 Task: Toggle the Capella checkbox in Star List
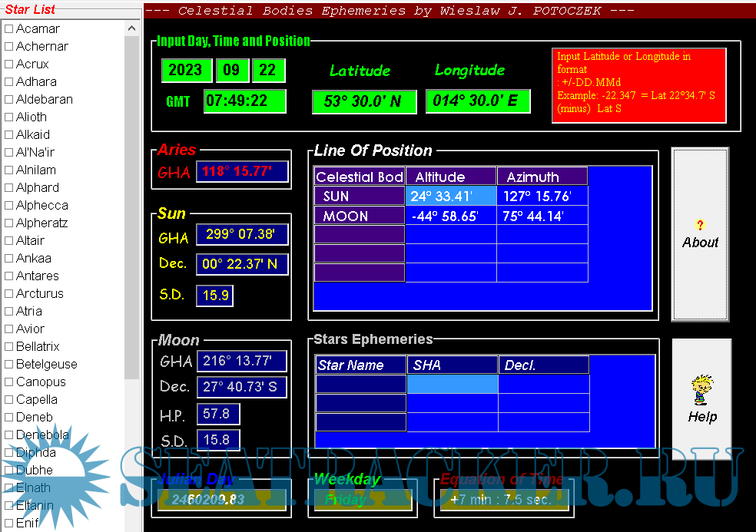click(x=9, y=399)
